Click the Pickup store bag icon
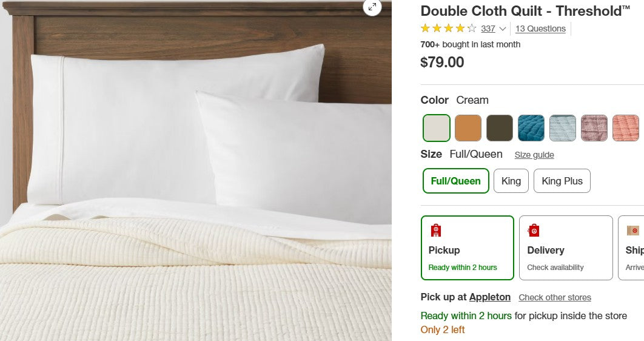The height and width of the screenshot is (341, 644). pyautogui.click(x=436, y=231)
